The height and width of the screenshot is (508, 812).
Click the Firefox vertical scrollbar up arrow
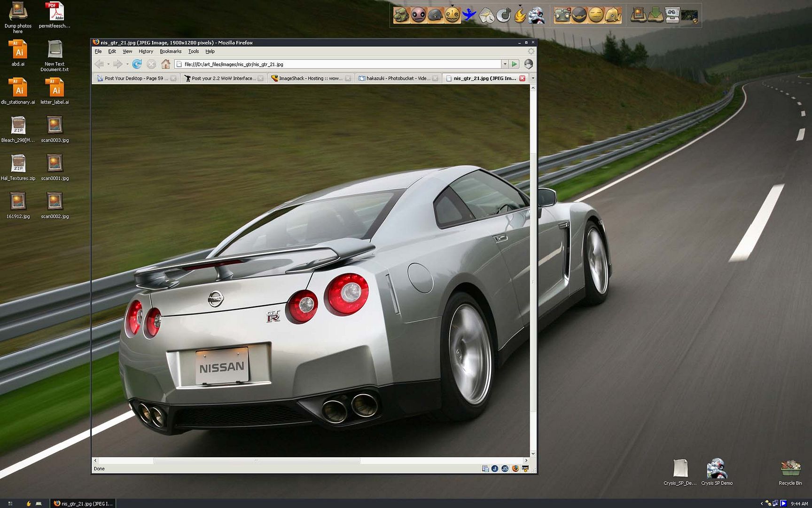[533, 88]
